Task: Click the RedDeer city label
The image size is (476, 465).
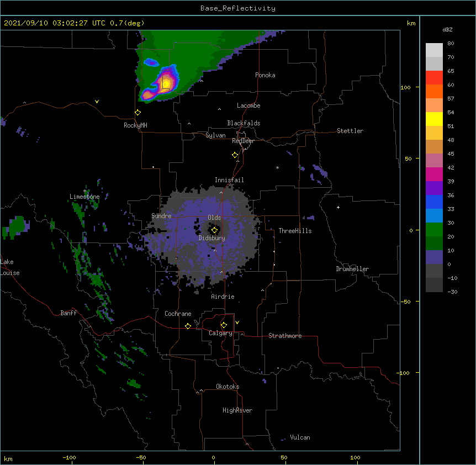Action: (243, 141)
